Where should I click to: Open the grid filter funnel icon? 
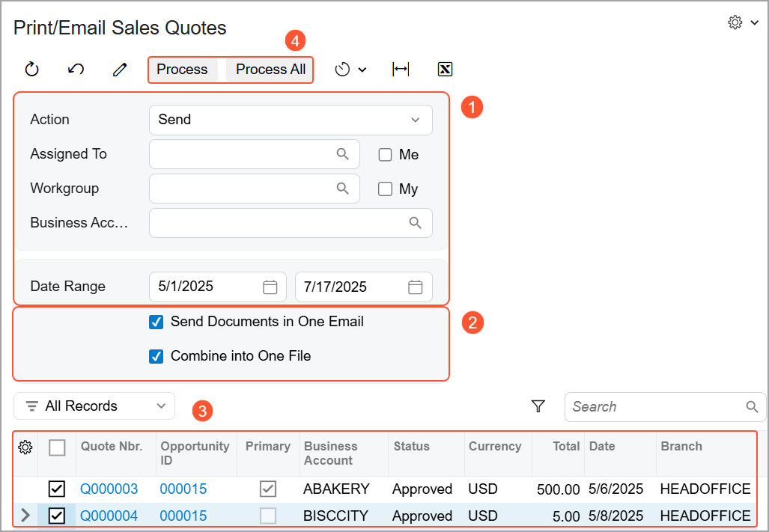pyautogui.click(x=538, y=406)
